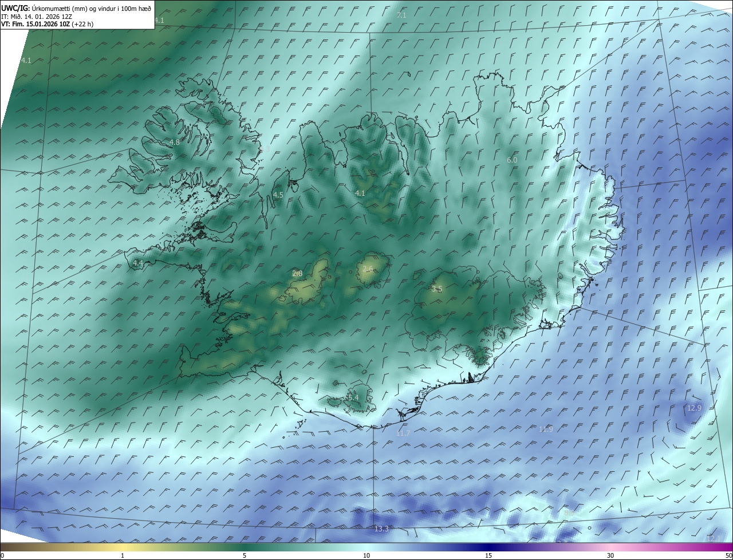The height and width of the screenshot is (560, 733).
Task: Click the 2.8 value on the yellow glacier area
Action: 297,273
